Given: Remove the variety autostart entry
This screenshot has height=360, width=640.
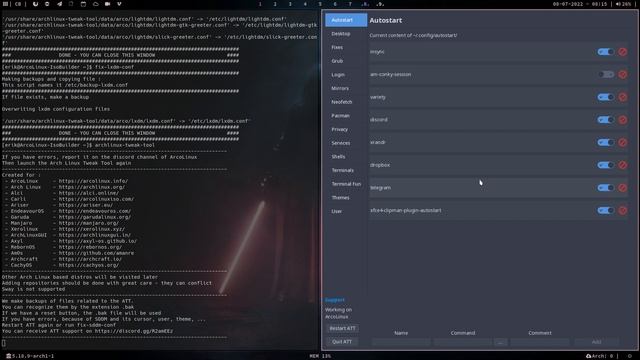Looking at the screenshot, I should (622, 97).
